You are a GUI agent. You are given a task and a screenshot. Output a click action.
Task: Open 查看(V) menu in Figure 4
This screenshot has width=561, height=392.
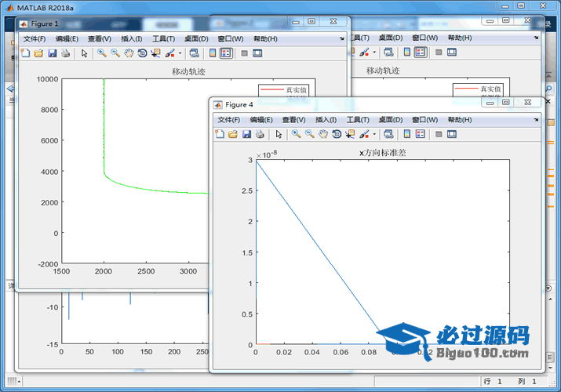[x=293, y=120]
